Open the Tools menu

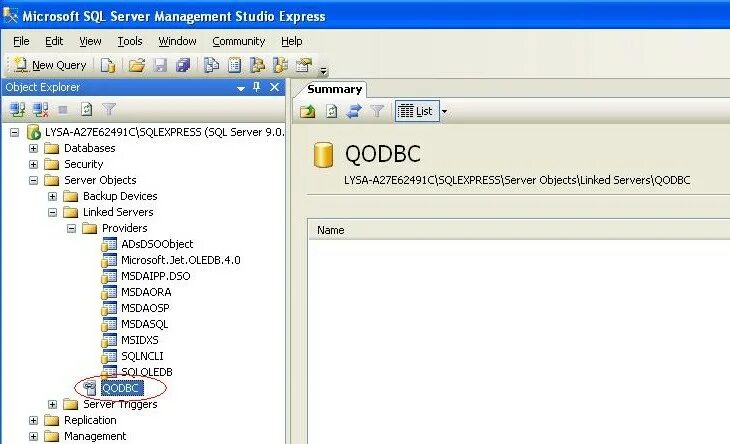pyautogui.click(x=129, y=41)
